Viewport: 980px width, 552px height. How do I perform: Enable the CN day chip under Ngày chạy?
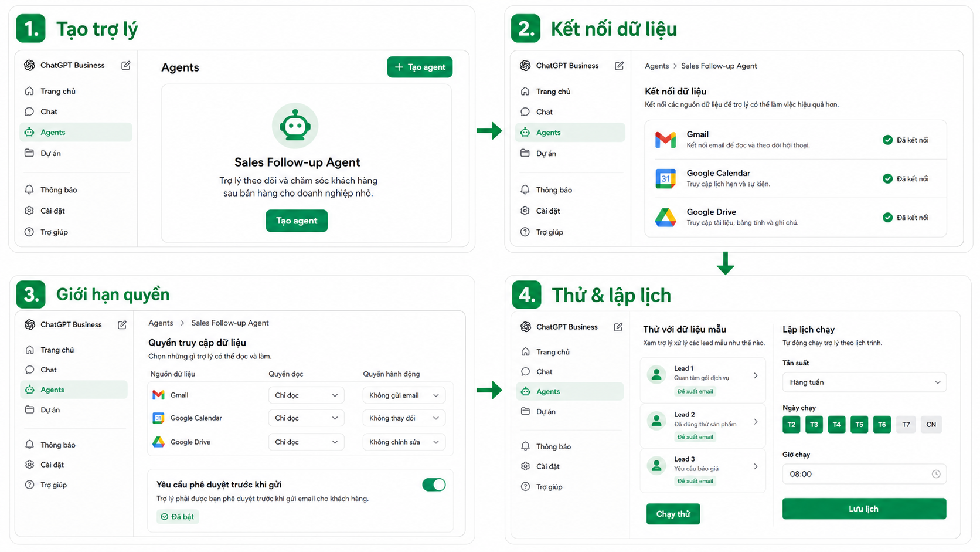point(931,425)
